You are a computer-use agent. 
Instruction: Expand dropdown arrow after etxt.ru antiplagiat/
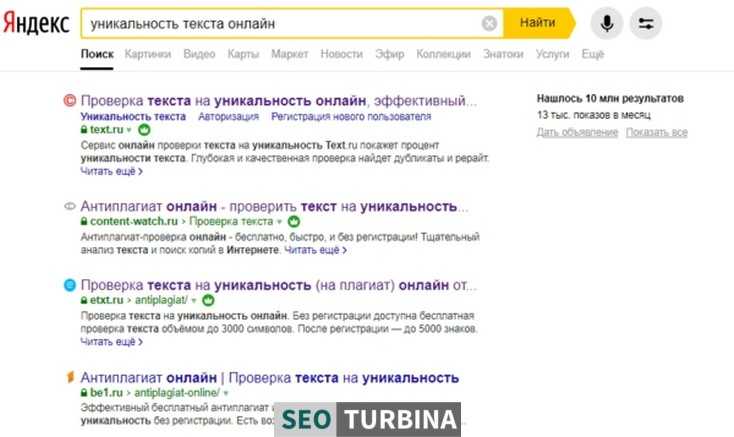click(x=194, y=301)
